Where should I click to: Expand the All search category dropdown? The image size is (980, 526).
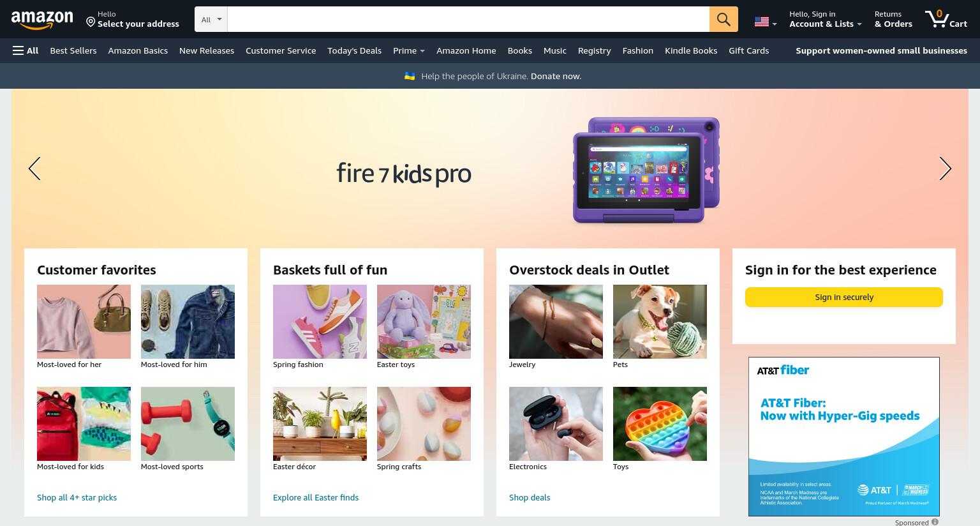tap(211, 19)
